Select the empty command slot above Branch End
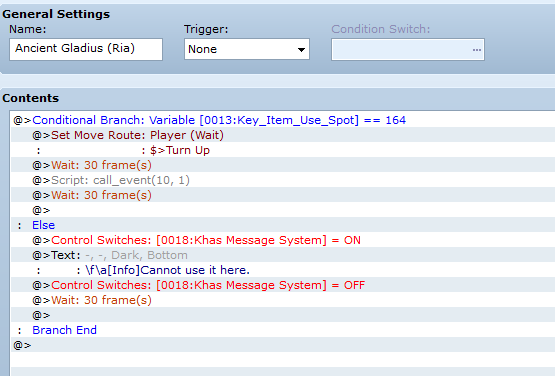 pyautogui.click(x=41, y=315)
